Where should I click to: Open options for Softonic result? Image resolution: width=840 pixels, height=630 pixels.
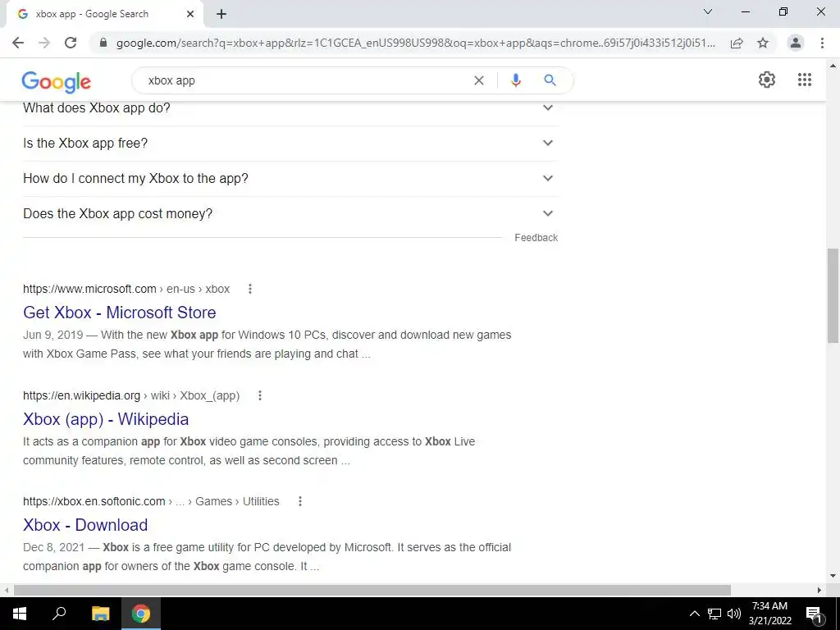[x=300, y=501]
